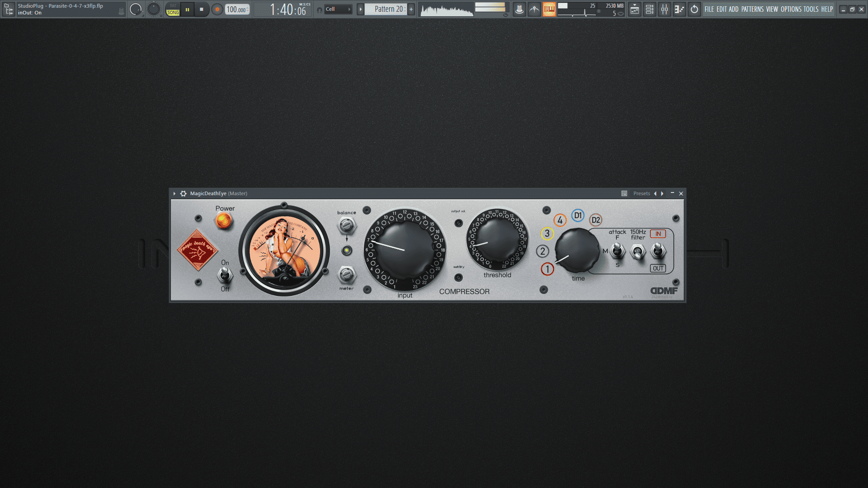
Task: Flip the 150Hz filter switch
Action: click(638, 252)
